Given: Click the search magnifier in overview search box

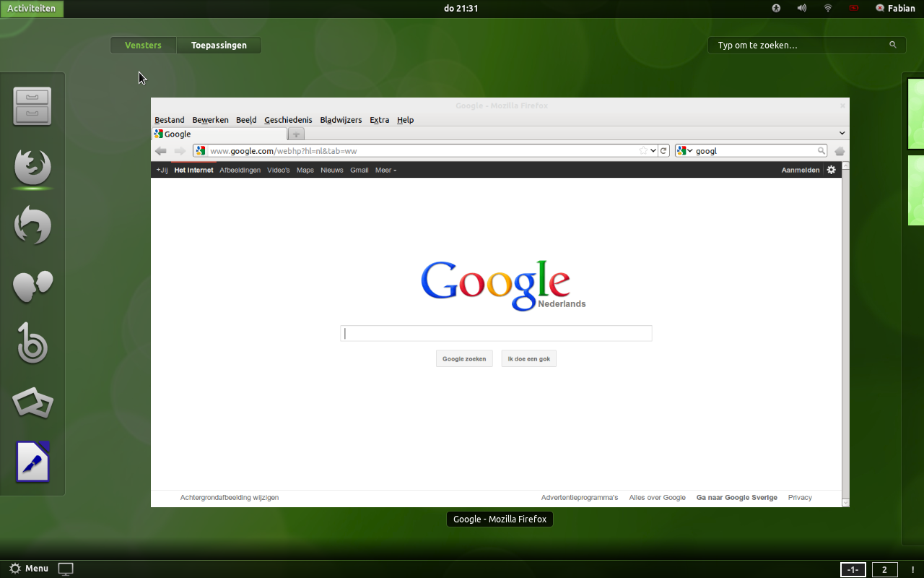Looking at the screenshot, I should [893, 45].
